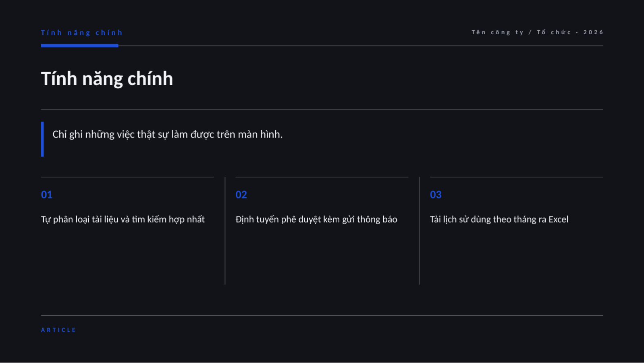Click the year 2026 in the header
644x363 pixels.
(593, 32)
